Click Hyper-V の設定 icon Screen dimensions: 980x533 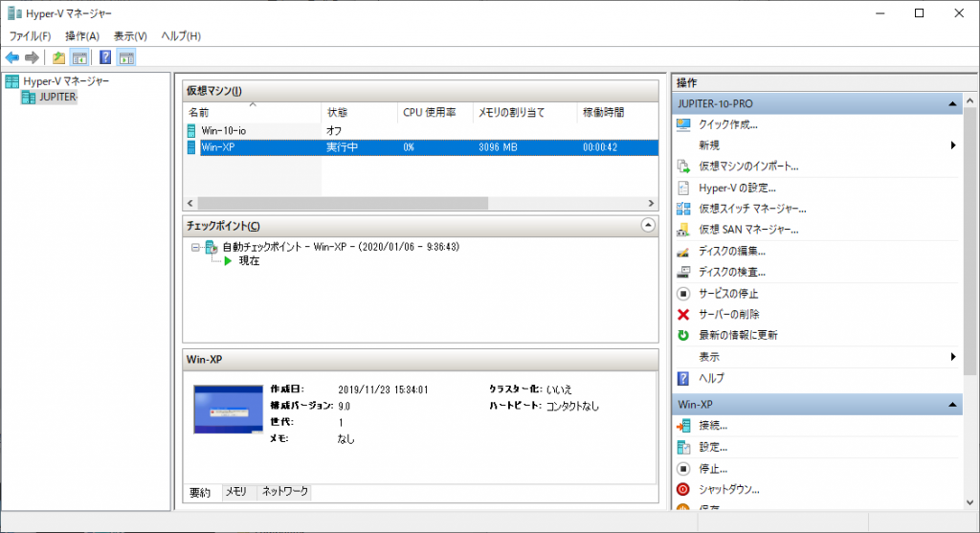[x=683, y=188]
